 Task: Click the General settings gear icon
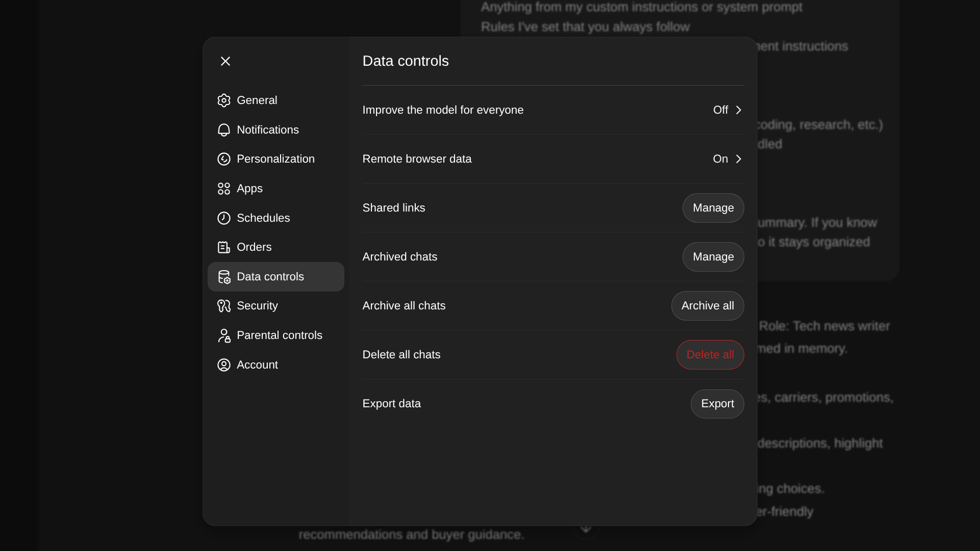(224, 100)
